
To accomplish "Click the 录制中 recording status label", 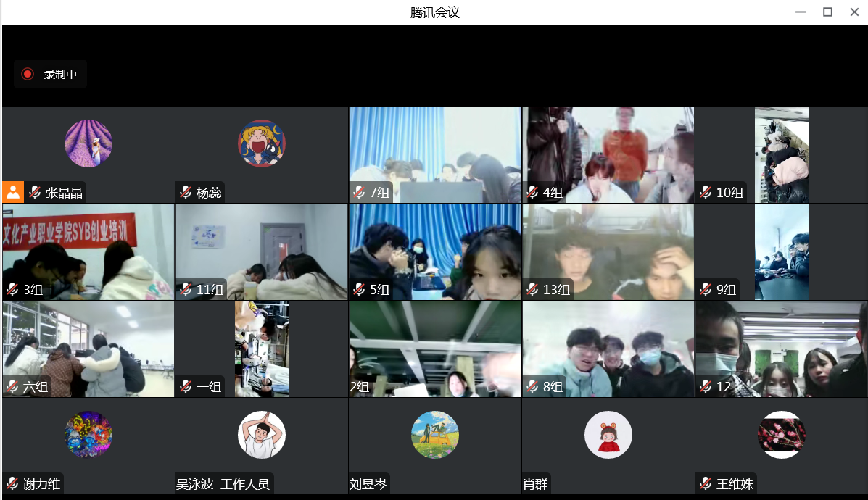I will point(60,74).
